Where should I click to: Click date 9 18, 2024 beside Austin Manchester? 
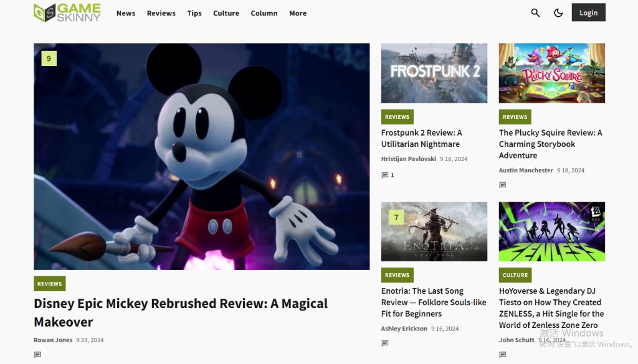[571, 170]
